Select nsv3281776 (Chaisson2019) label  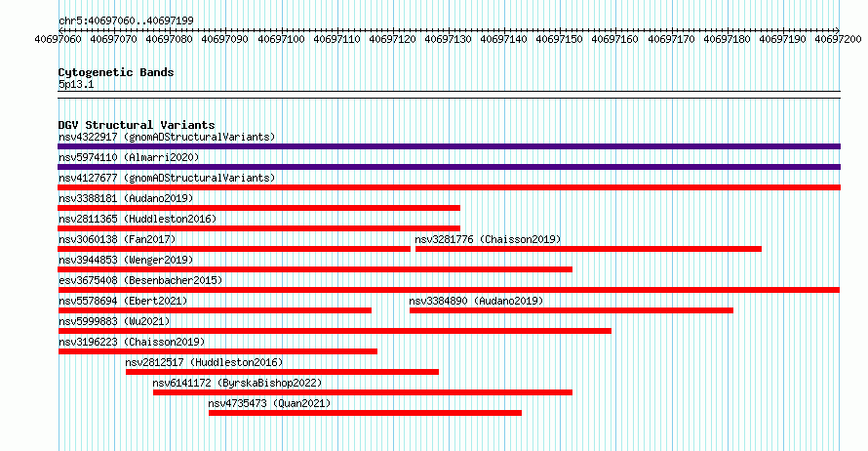(488, 239)
